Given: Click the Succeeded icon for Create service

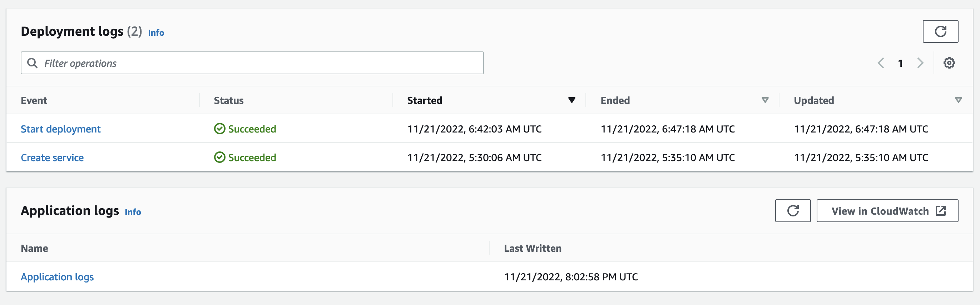Looking at the screenshot, I should (219, 157).
